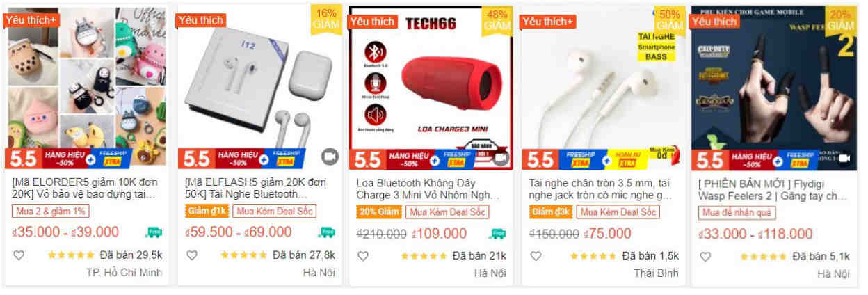Click the heart icon on the 3.5 mm earphones
Image resolution: width=868 pixels, height=295 pixels.
536,255
